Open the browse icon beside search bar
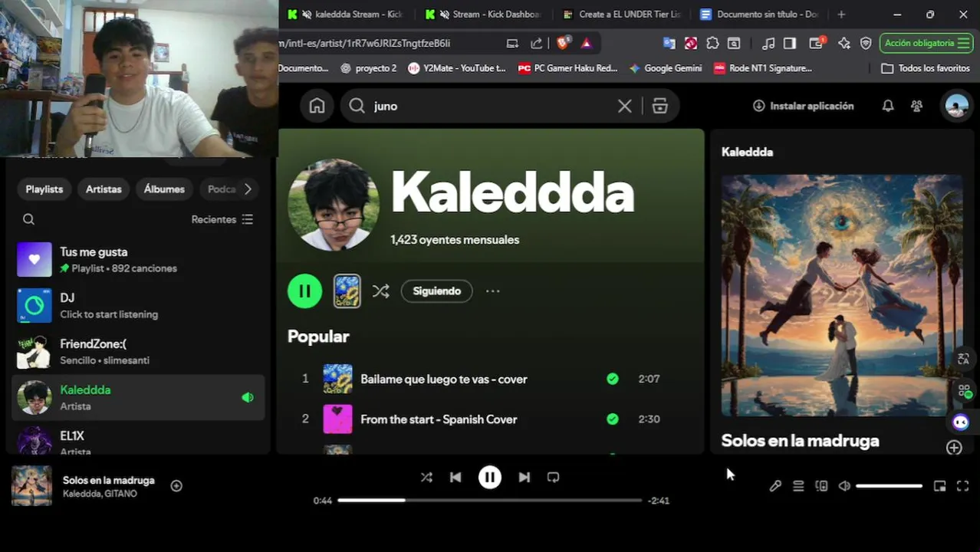The height and width of the screenshot is (552, 980). point(659,106)
